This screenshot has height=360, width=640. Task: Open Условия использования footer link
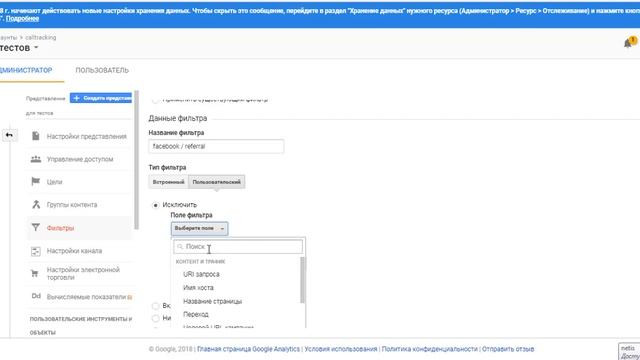[x=341, y=349]
